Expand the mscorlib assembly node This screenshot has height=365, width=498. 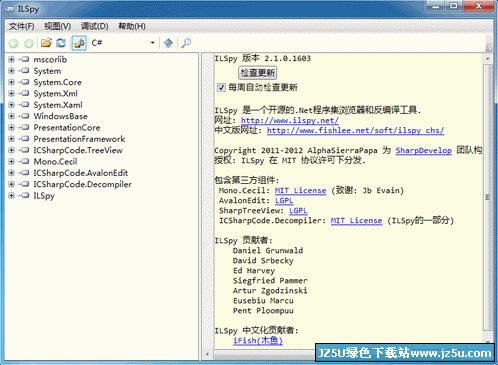pos(11,59)
